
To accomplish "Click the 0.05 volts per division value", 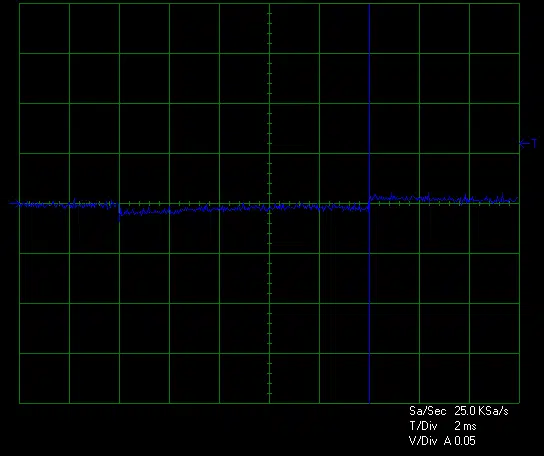I will pyautogui.click(x=465, y=441).
